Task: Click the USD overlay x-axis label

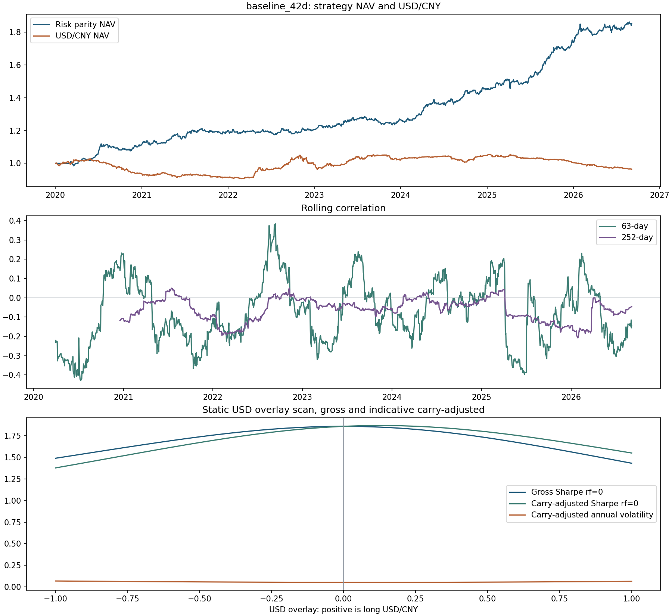Action: (343, 610)
